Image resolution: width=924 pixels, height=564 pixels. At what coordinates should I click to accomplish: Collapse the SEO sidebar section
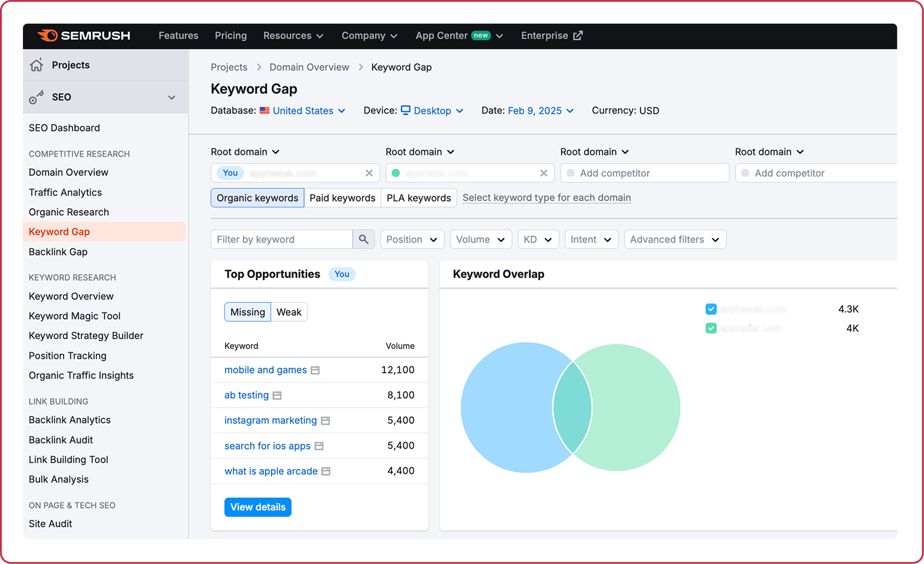click(x=172, y=98)
